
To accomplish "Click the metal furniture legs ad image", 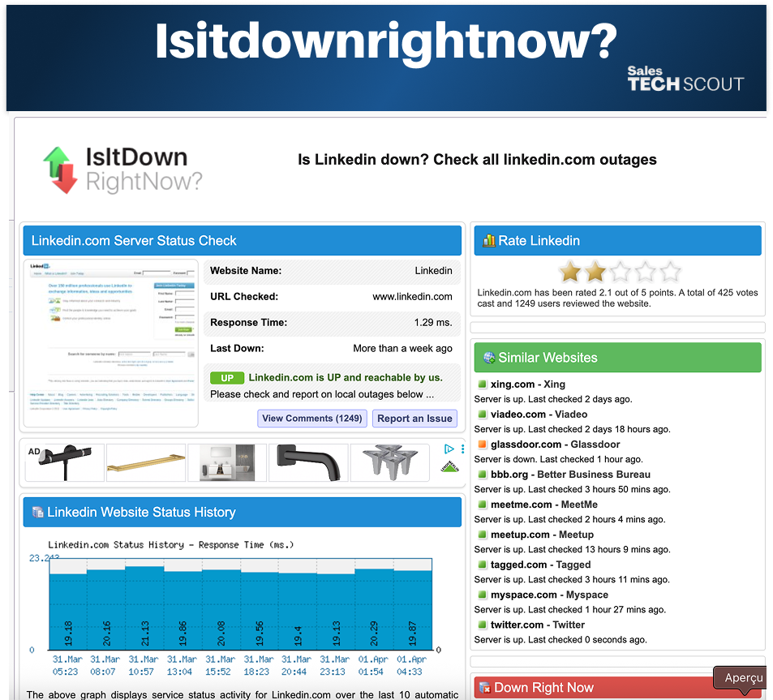I will 390,462.
